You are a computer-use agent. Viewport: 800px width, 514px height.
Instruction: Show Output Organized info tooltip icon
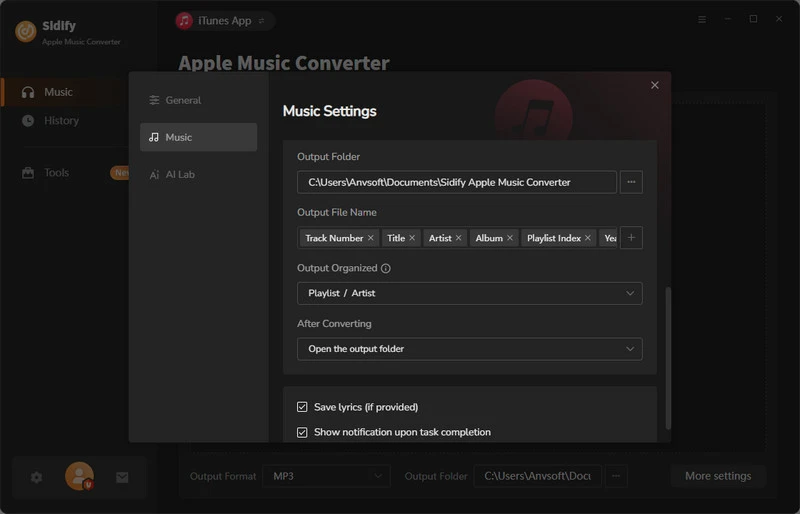pos(386,268)
